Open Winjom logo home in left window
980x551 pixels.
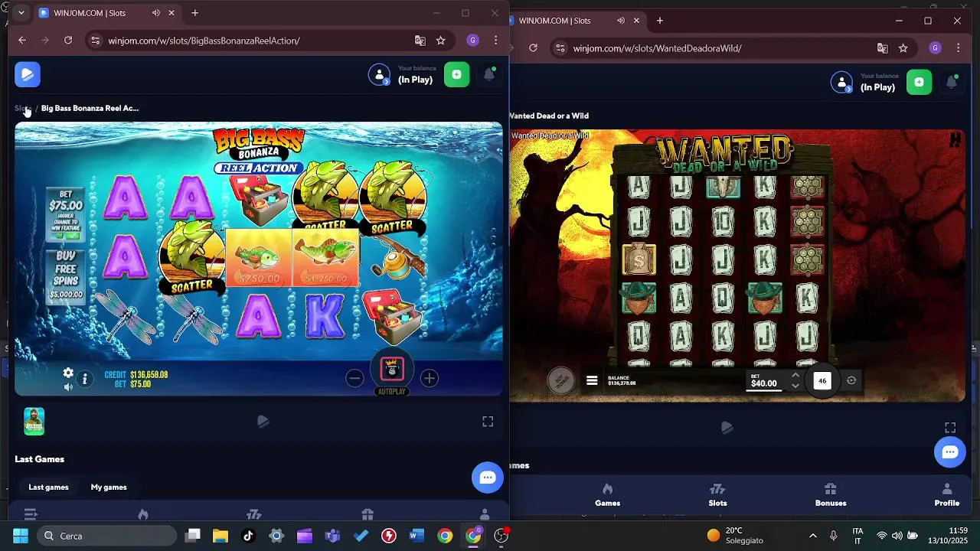click(x=28, y=74)
